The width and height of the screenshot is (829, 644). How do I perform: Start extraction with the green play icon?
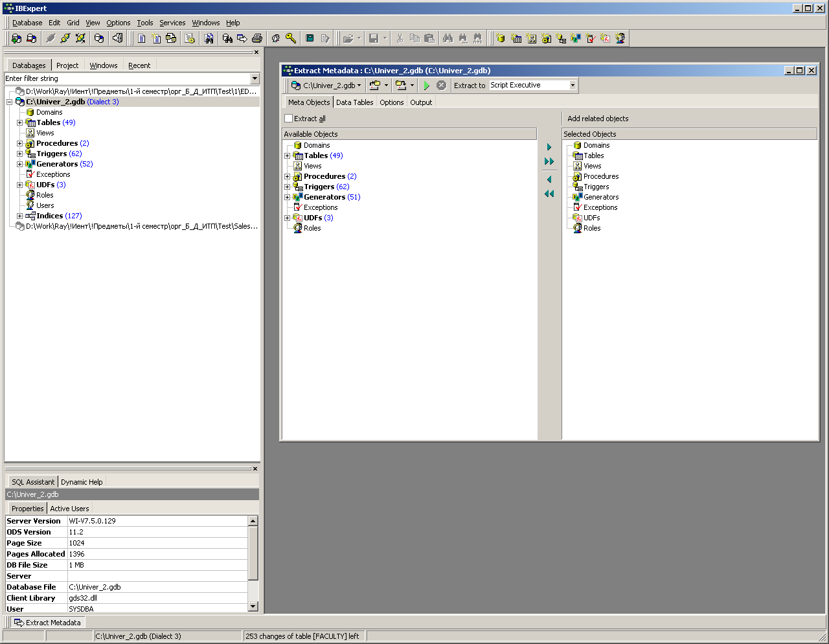pyautogui.click(x=426, y=86)
